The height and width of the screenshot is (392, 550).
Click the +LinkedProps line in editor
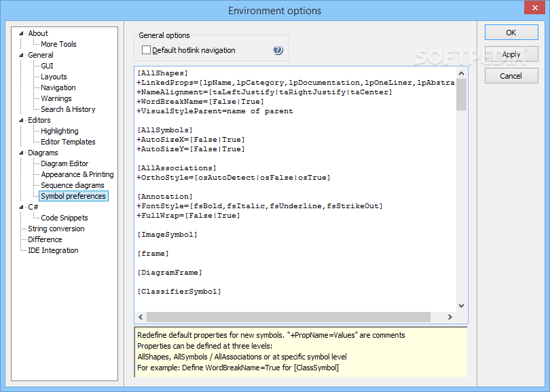tap(295, 83)
